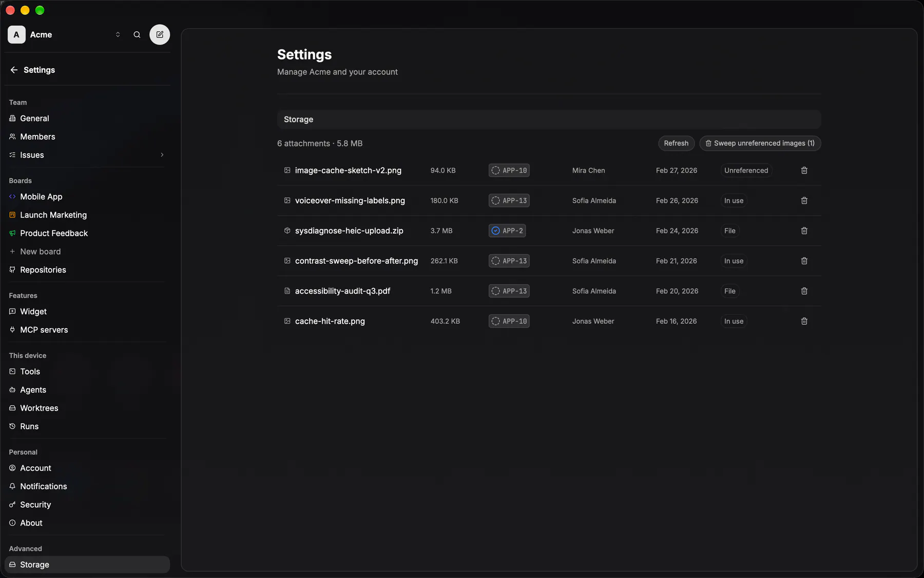Open Account settings
The height and width of the screenshot is (578, 924).
pos(87,468)
